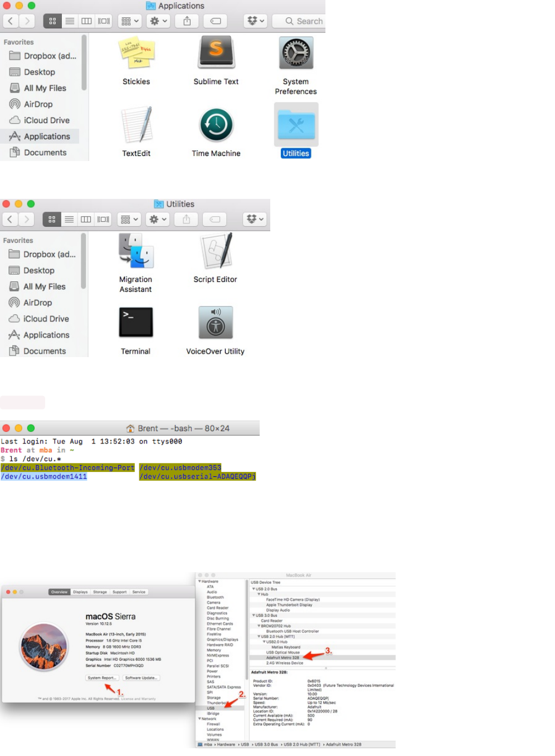Switch to Displays tab in About This Mac
555x756 pixels.
point(80,592)
